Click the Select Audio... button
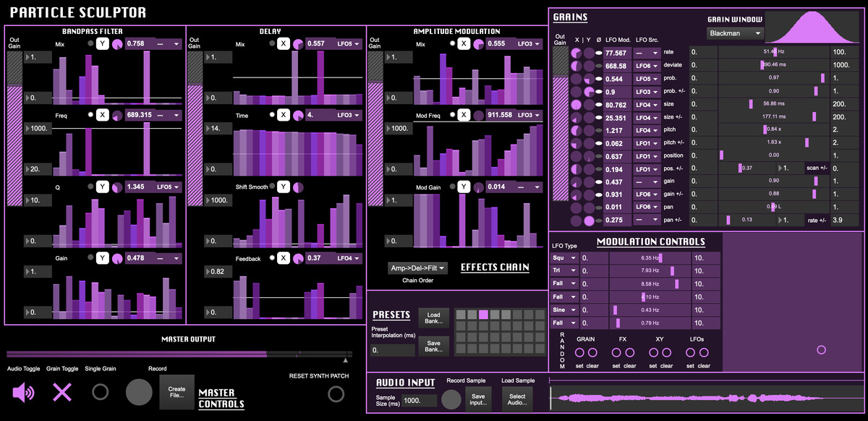The image size is (868, 421). pos(517,399)
